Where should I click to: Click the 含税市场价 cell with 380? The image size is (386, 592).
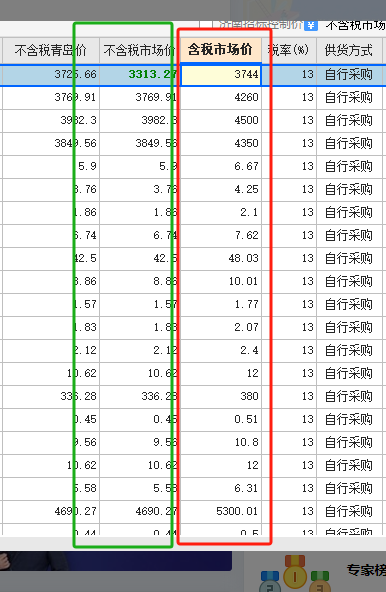coord(221,397)
